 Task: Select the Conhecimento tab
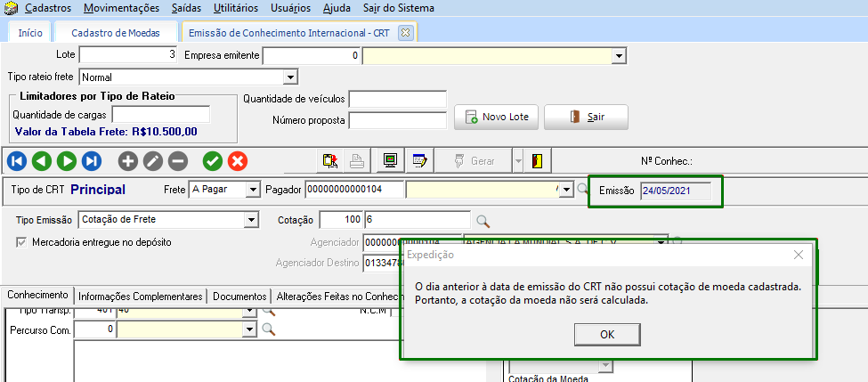[x=37, y=295]
